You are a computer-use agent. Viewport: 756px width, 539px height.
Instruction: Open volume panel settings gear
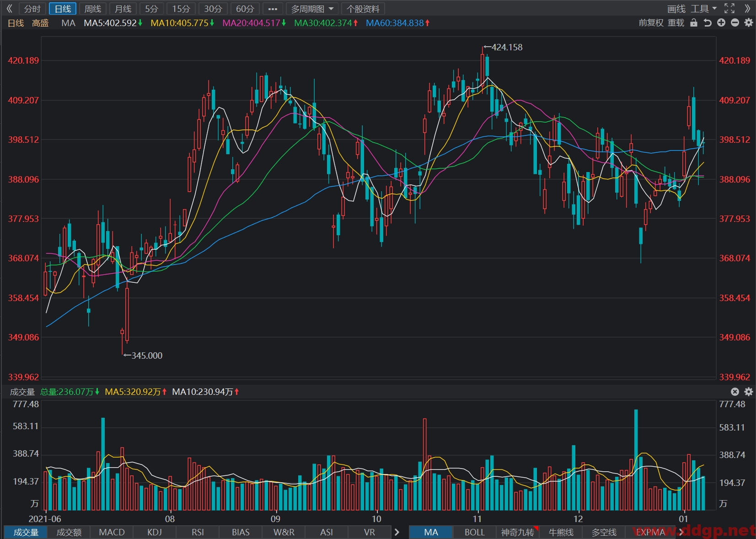coord(749,392)
